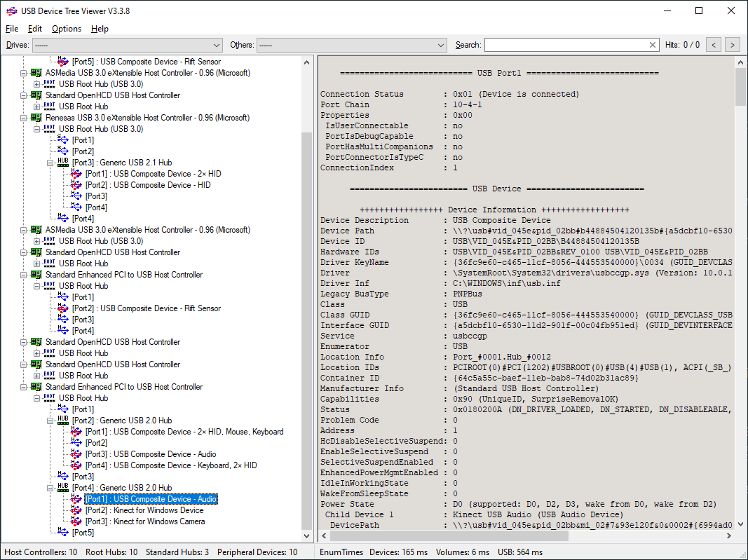
Task: Open the Edit menu
Action: coord(35,29)
